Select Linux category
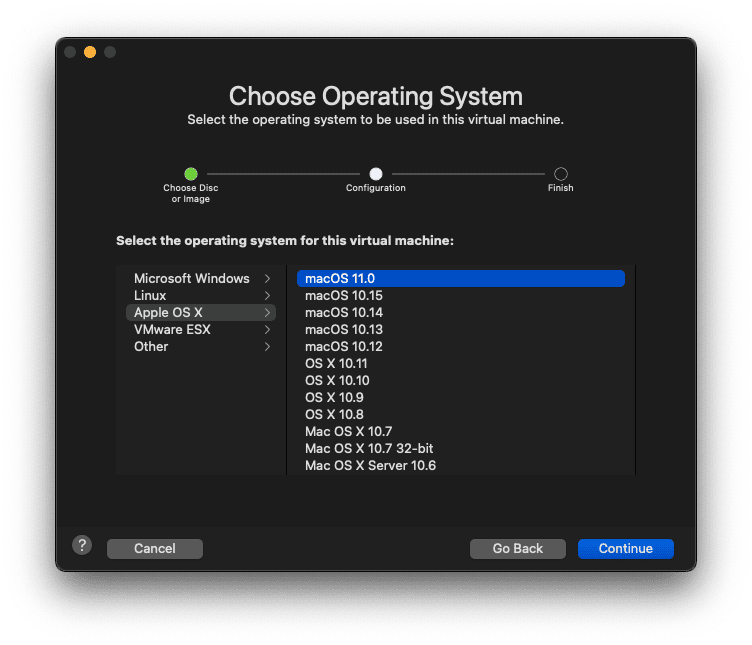The width and height of the screenshot is (752, 645). pyautogui.click(x=200, y=295)
